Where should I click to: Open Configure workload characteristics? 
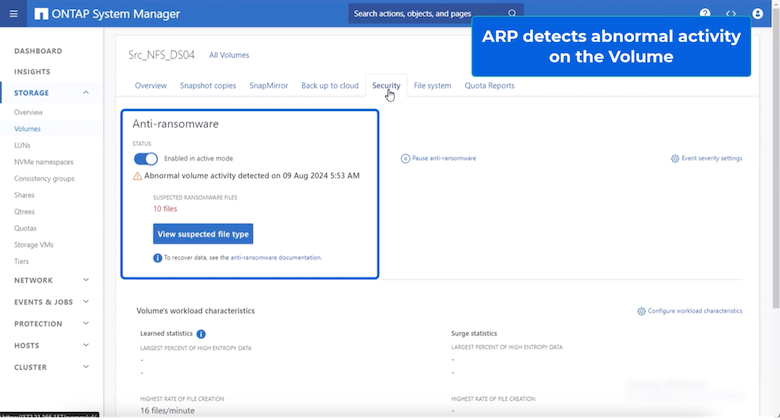[x=695, y=311]
